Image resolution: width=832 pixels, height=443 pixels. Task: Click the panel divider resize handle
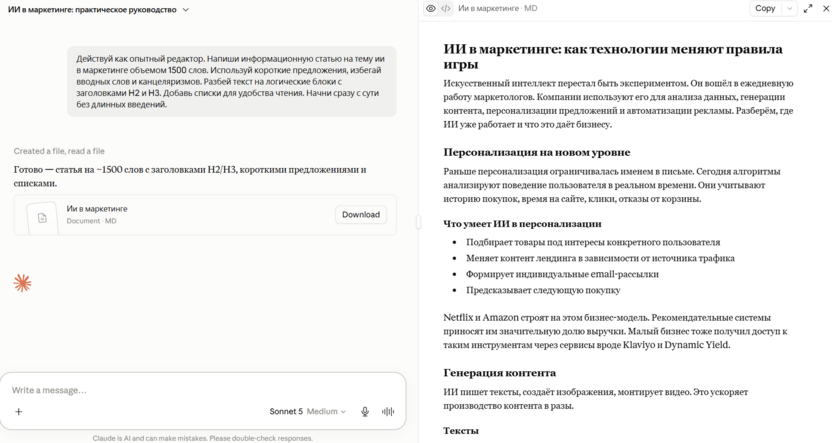tap(418, 222)
